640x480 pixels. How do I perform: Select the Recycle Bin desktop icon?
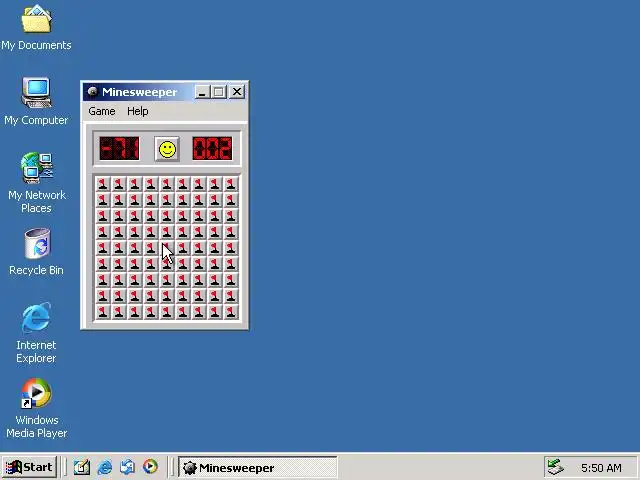36,252
